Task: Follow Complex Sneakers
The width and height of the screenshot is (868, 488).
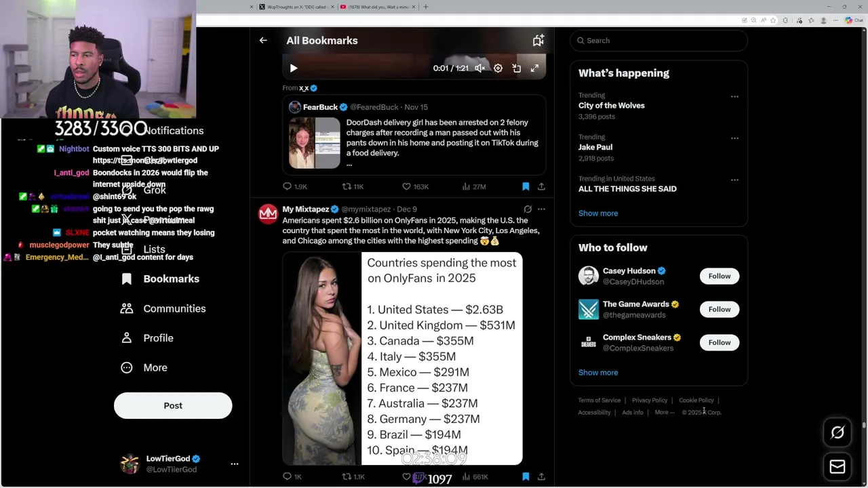Action: pyautogui.click(x=719, y=342)
